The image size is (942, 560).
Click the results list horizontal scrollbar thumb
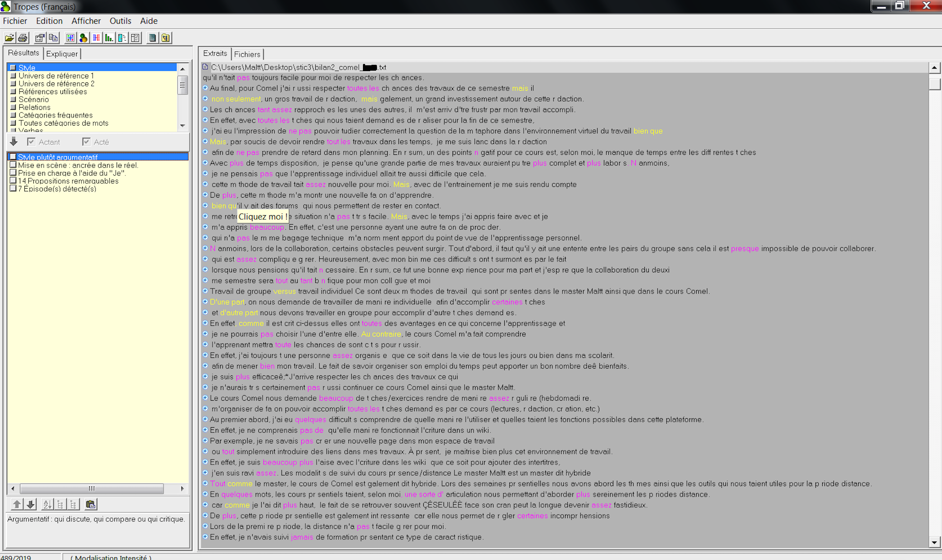92,488
